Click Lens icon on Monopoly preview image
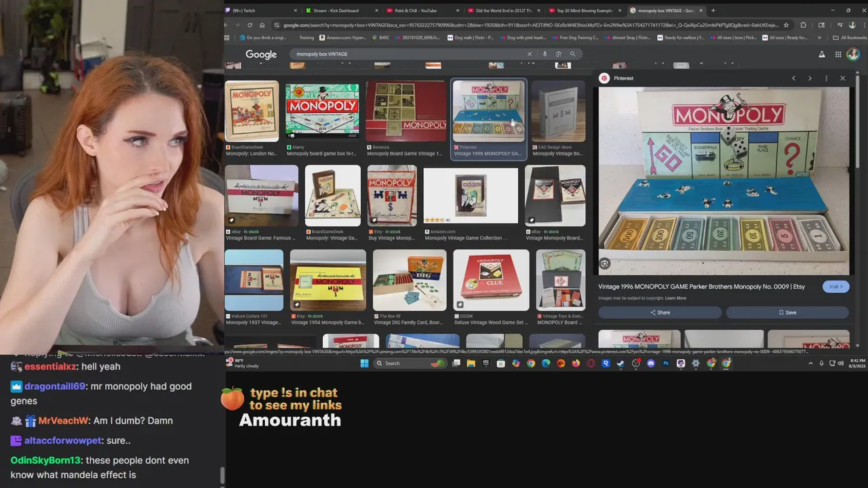This screenshot has width=868, height=488. pos(605,264)
